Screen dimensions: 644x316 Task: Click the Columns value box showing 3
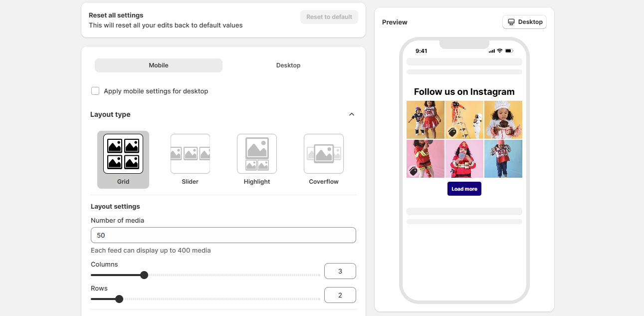coord(340,271)
